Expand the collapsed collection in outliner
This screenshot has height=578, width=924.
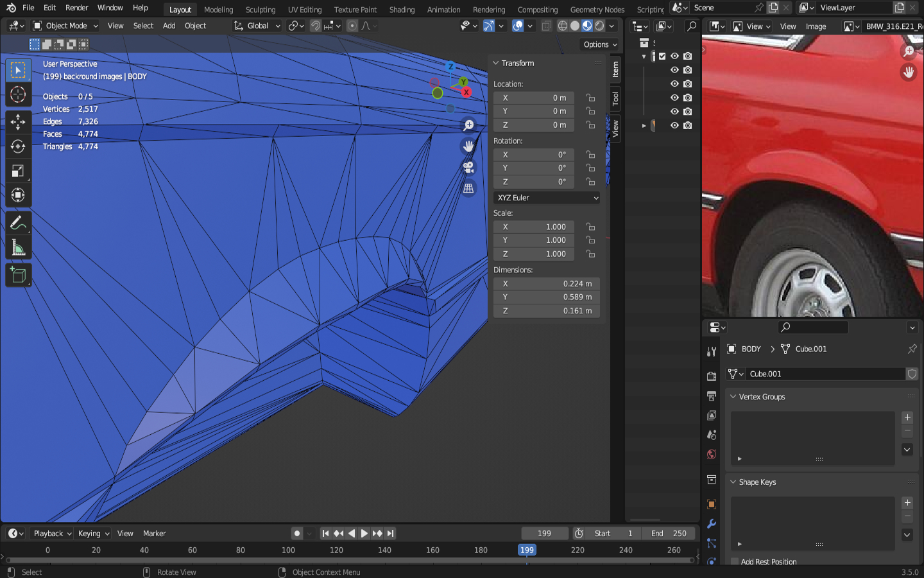pos(644,126)
